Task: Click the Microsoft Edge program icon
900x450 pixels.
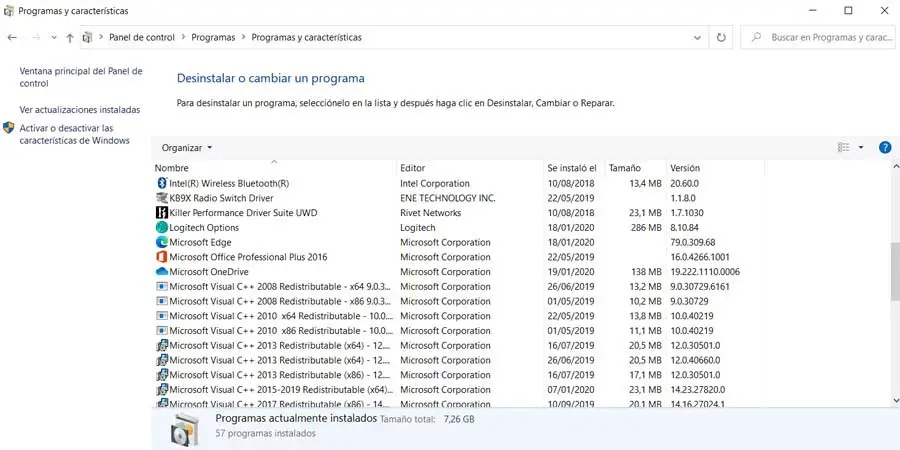Action: 162,242
